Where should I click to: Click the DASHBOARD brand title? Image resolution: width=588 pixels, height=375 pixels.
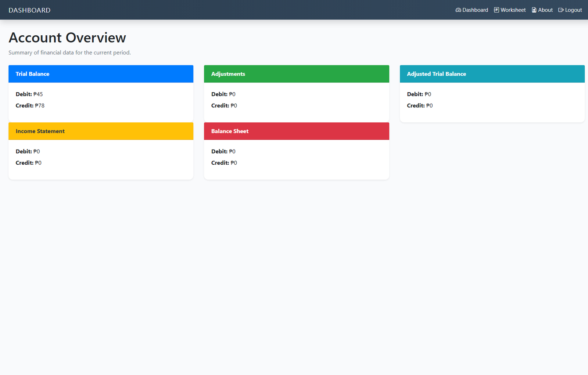pyautogui.click(x=29, y=10)
